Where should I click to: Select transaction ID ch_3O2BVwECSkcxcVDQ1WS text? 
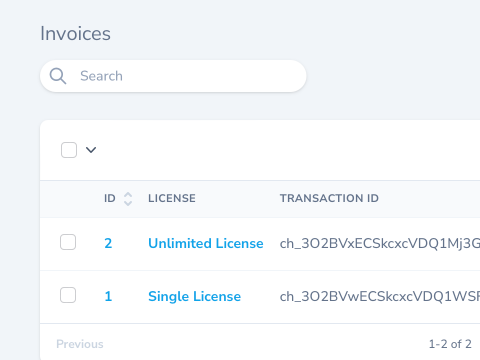pyautogui.click(x=380, y=296)
